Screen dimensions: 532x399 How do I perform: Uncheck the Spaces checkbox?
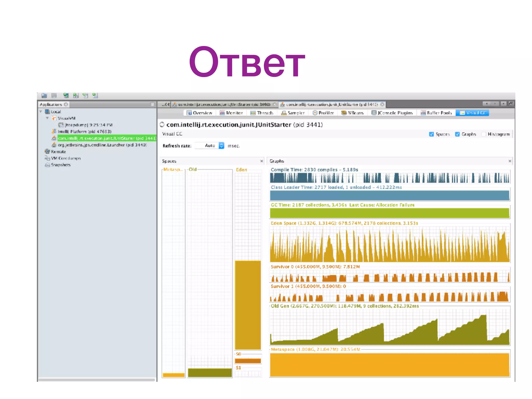click(x=431, y=134)
